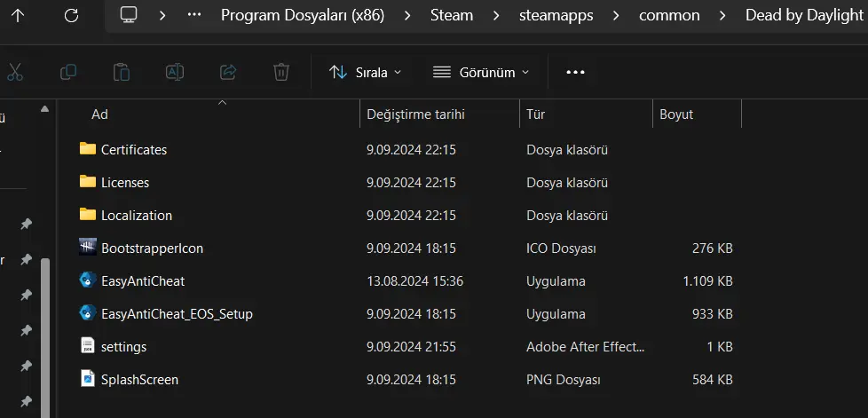The width and height of the screenshot is (868, 418).
Task: Navigate to Steam breadcrumb segment
Action: point(452,15)
